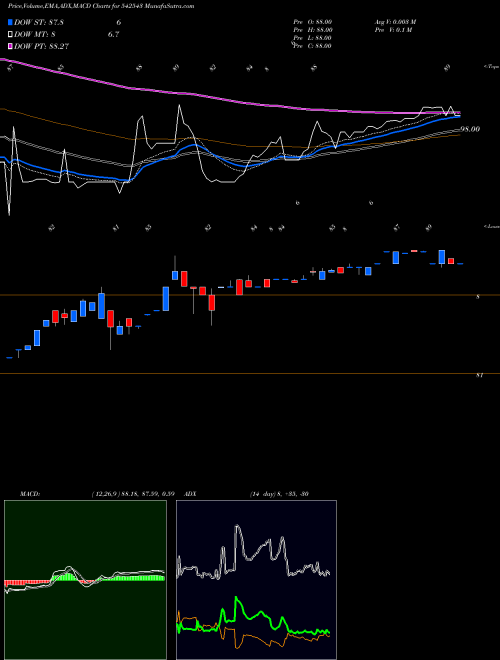The image size is (500, 660).
Task: Select the 'DOW PT: 88.27' legend label
Action: (x=42, y=46)
